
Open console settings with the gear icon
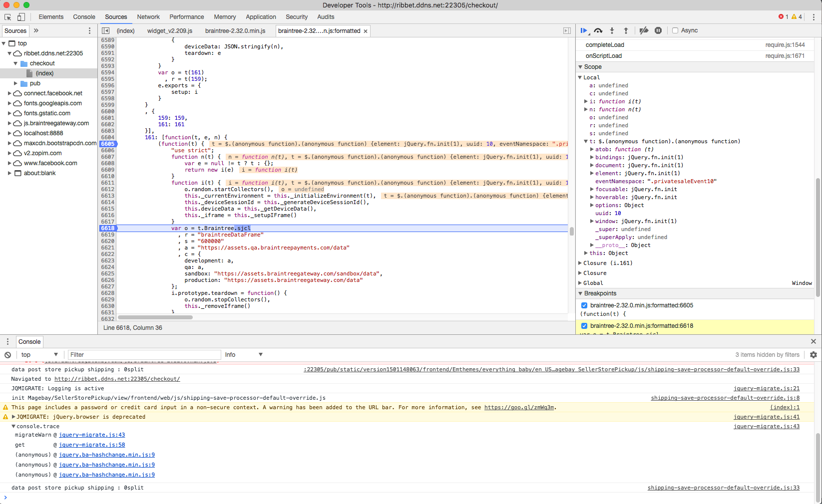814,354
